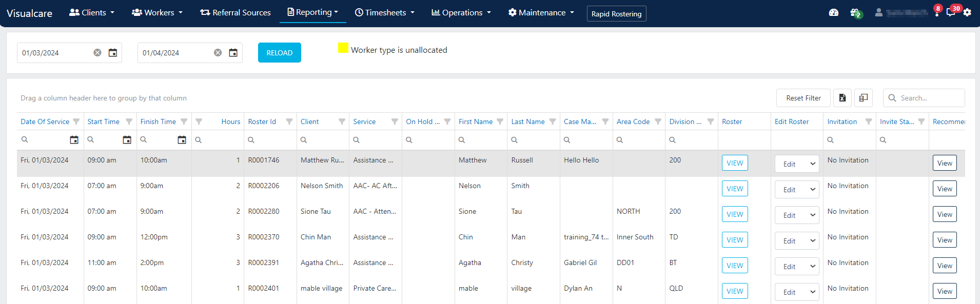Open calendar for the 01/04/2024 date
The height and width of the screenshot is (304, 980).
233,53
